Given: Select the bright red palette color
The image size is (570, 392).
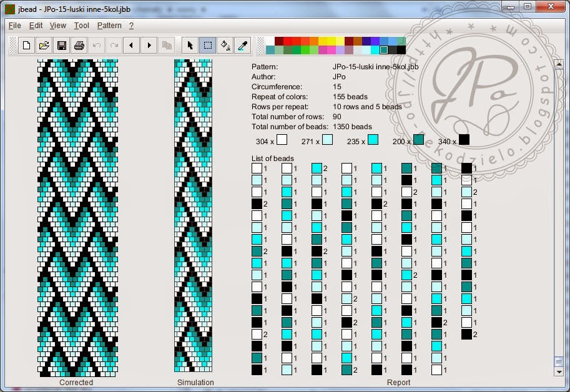Looking at the screenshot, I should pyautogui.click(x=288, y=41).
